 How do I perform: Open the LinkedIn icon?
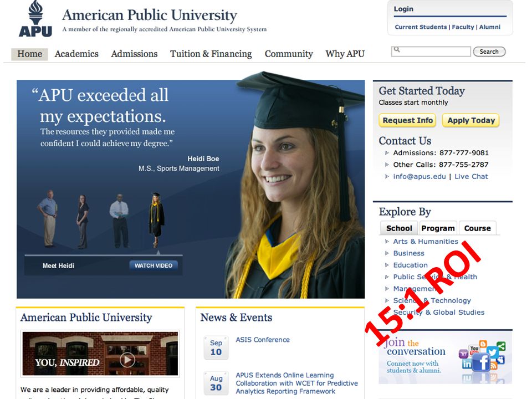tap(467, 364)
